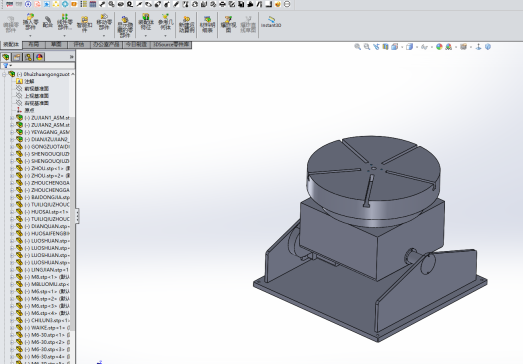Click the Display Style cube icon
The width and height of the screenshot is (523, 364).
pyautogui.click(x=410, y=47)
